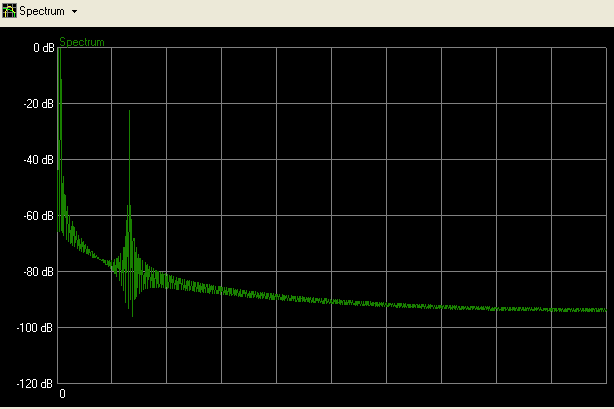614x409 pixels.
Task: Select the green Spectrum legend label
Action: tap(81, 42)
